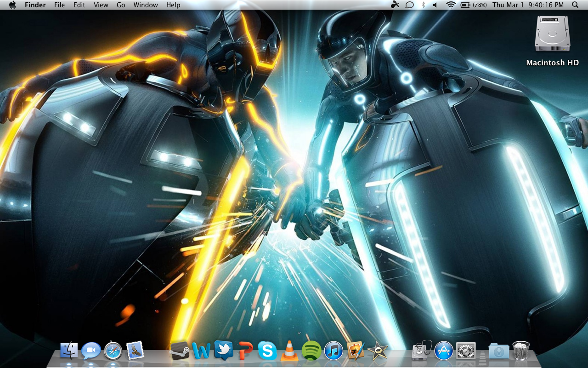Open the Go menu
Screen dimensions: 588x368
tap(121, 5)
